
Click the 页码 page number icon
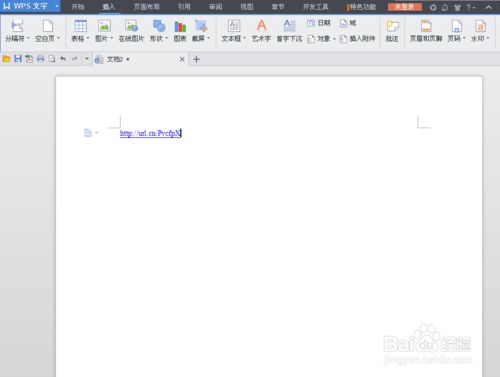click(x=456, y=26)
